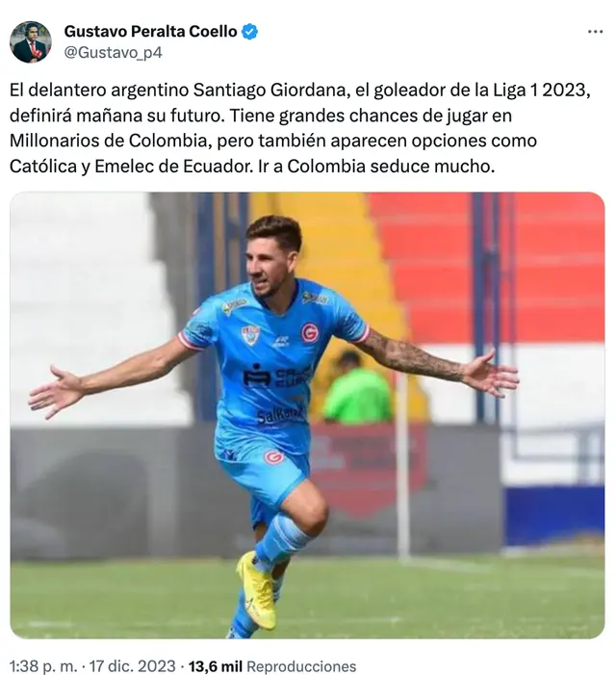Click the shield badge on the jersey

[250, 334]
